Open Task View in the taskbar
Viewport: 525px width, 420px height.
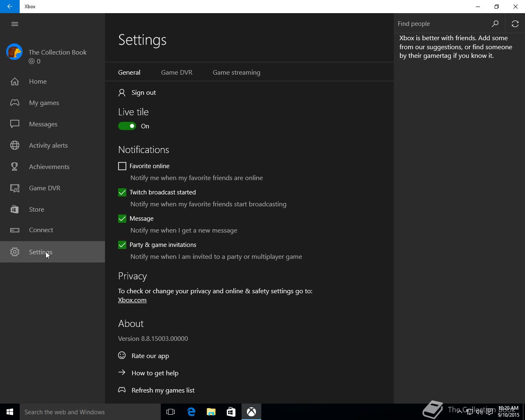pos(171,412)
